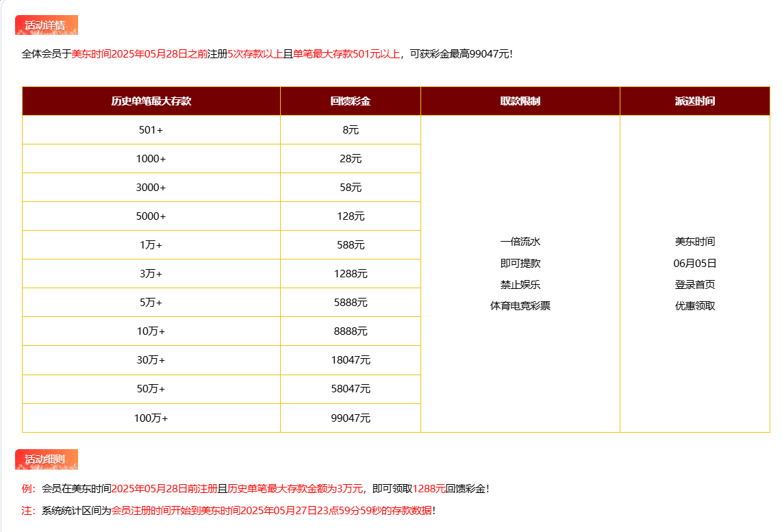This screenshot has width=782, height=532.
Task: Select the 58047元 bonus cell
Action: [x=350, y=389]
